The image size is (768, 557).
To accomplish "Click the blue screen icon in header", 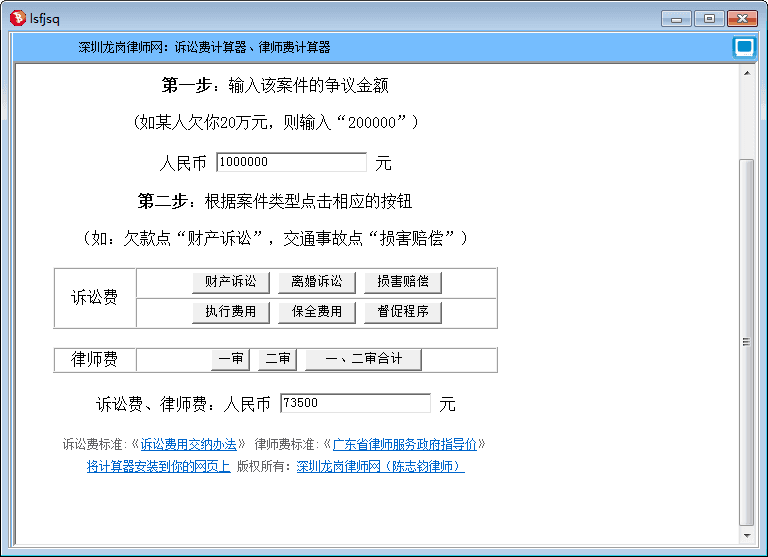I will coord(743,47).
